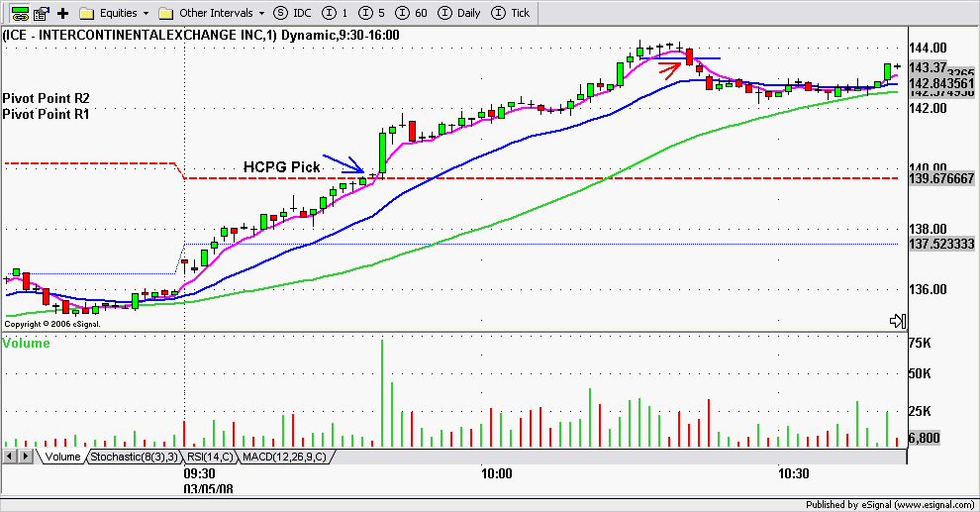Click the Pivot Point R1 label
This screenshot has width=980, height=512.
tap(47, 115)
